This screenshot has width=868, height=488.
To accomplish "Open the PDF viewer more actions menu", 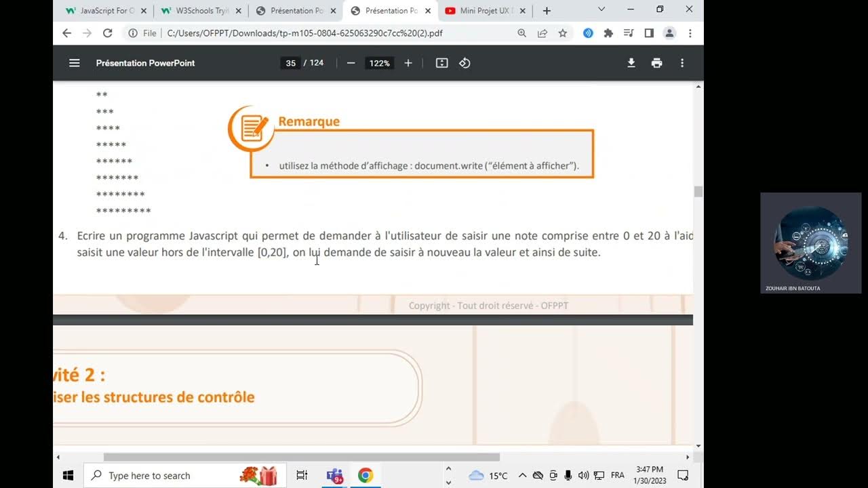I will click(x=682, y=63).
